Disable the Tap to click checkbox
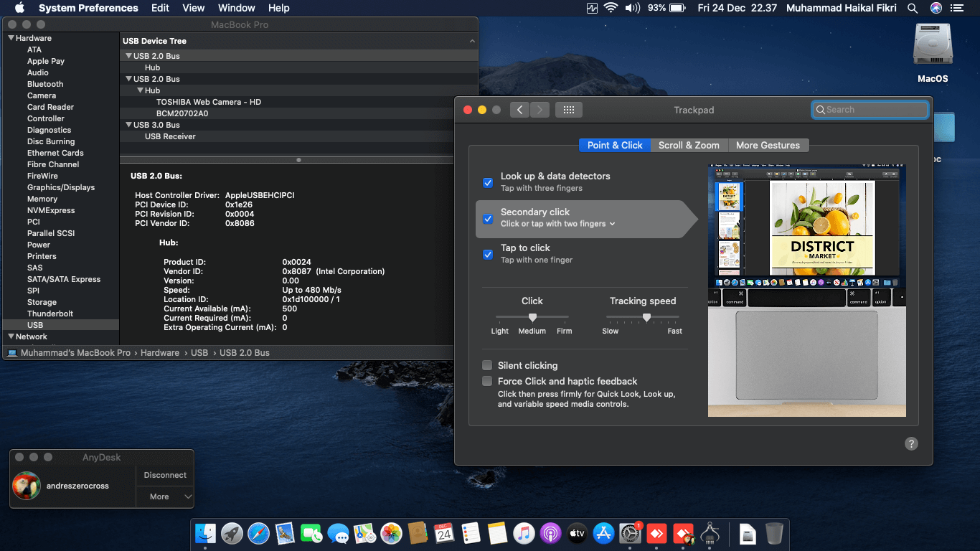This screenshot has height=551, width=980. 488,254
